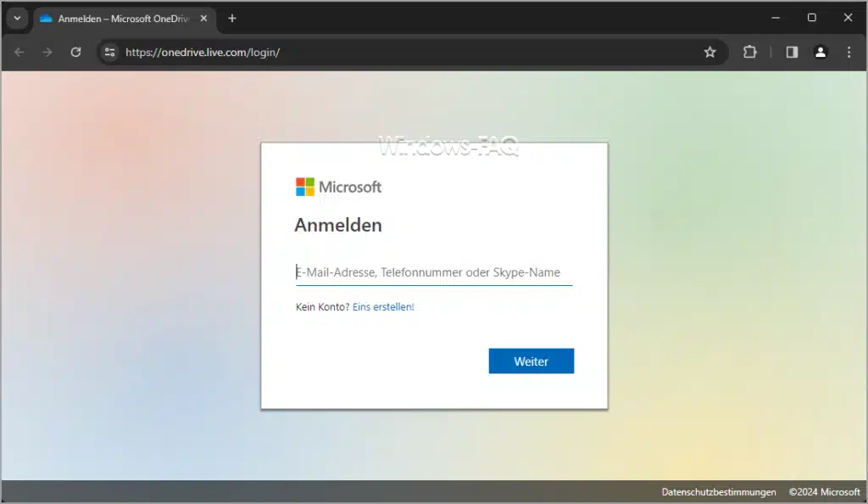Open a new browser tab
The image size is (868, 504).
pyautogui.click(x=232, y=19)
